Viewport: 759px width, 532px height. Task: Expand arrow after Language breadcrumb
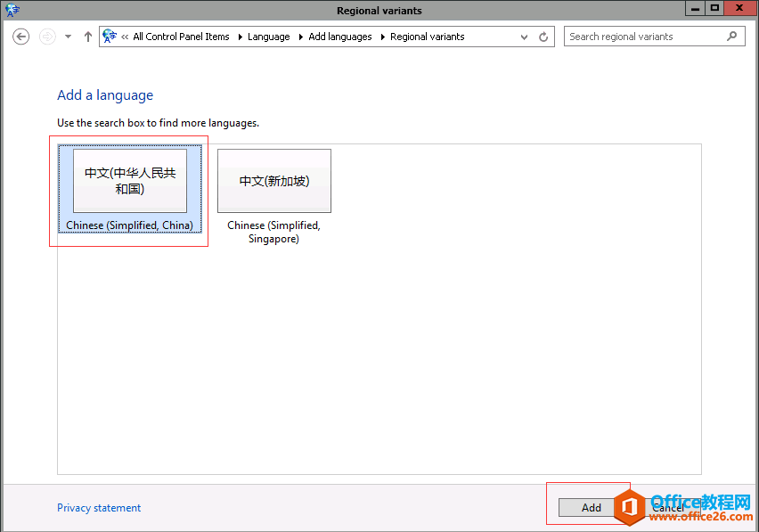point(300,37)
